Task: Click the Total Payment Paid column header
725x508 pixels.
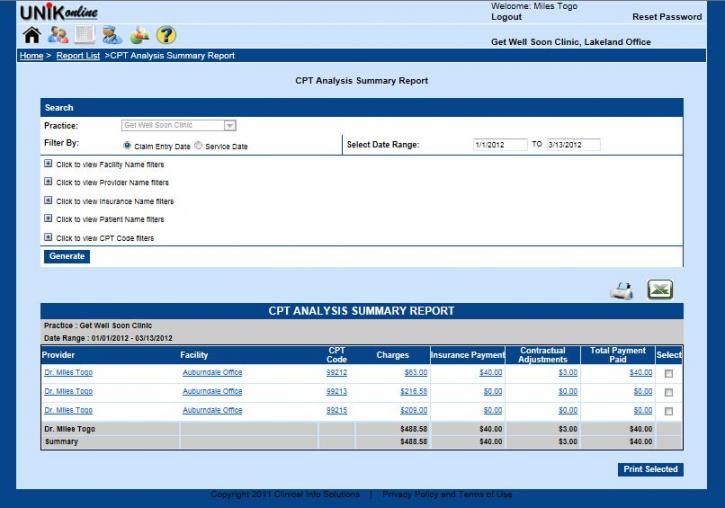Action: (618, 355)
